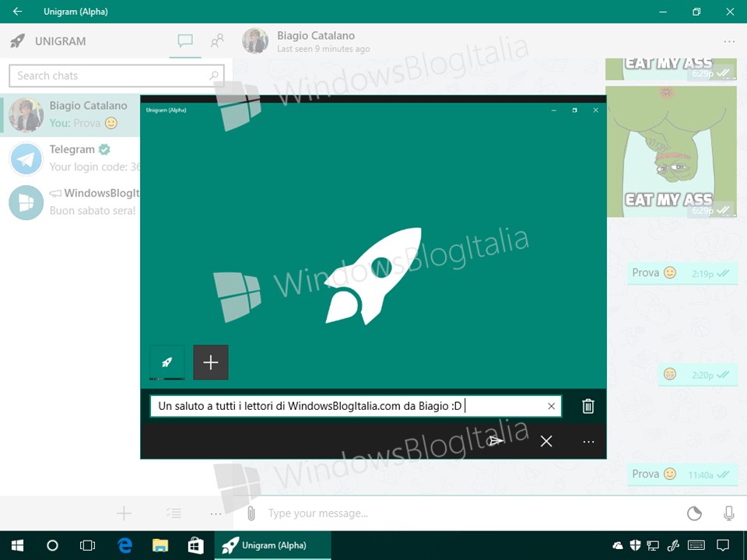Open the chat header more options menu
747x560 pixels.
tap(729, 41)
